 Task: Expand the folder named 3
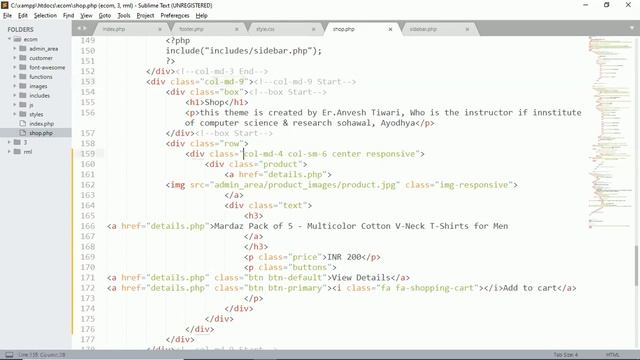pyautogui.click(x=9, y=142)
